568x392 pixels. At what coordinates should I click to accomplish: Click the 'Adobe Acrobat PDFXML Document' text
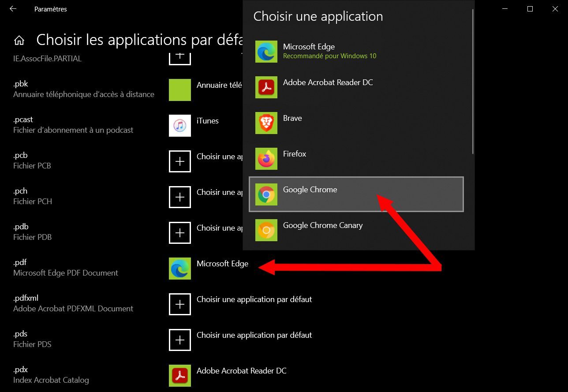coord(73,309)
